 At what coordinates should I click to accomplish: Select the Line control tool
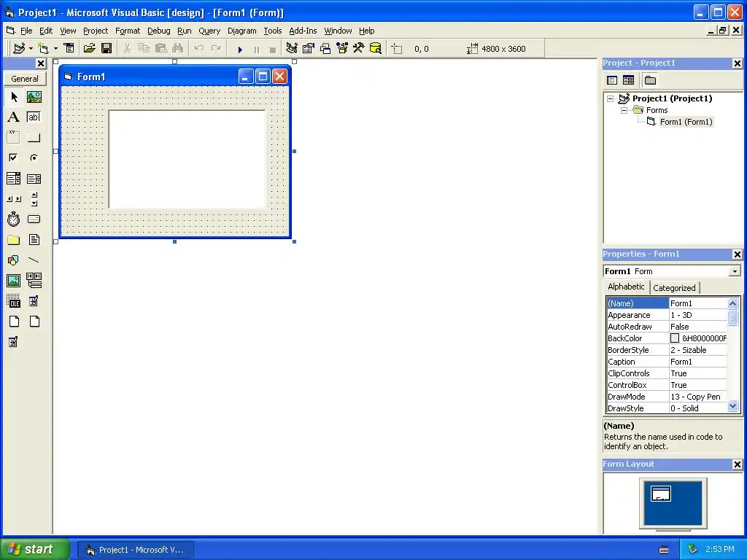coord(34,260)
